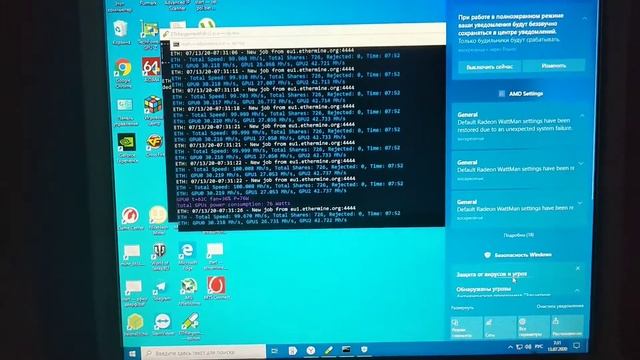Open the MTS Connect desktop icon
This screenshot has height=360, width=640.
(216, 287)
